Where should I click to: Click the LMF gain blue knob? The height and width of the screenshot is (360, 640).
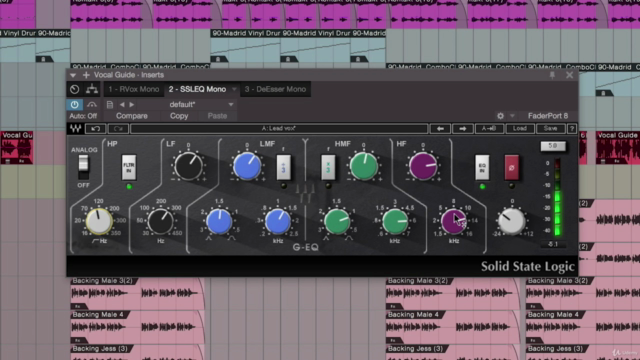click(247, 167)
